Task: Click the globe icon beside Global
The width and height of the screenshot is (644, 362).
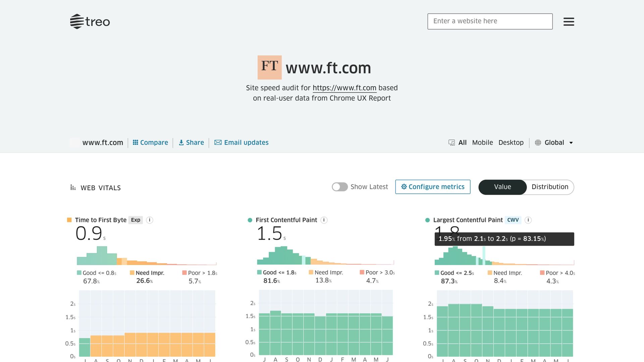Action: (x=538, y=142)
